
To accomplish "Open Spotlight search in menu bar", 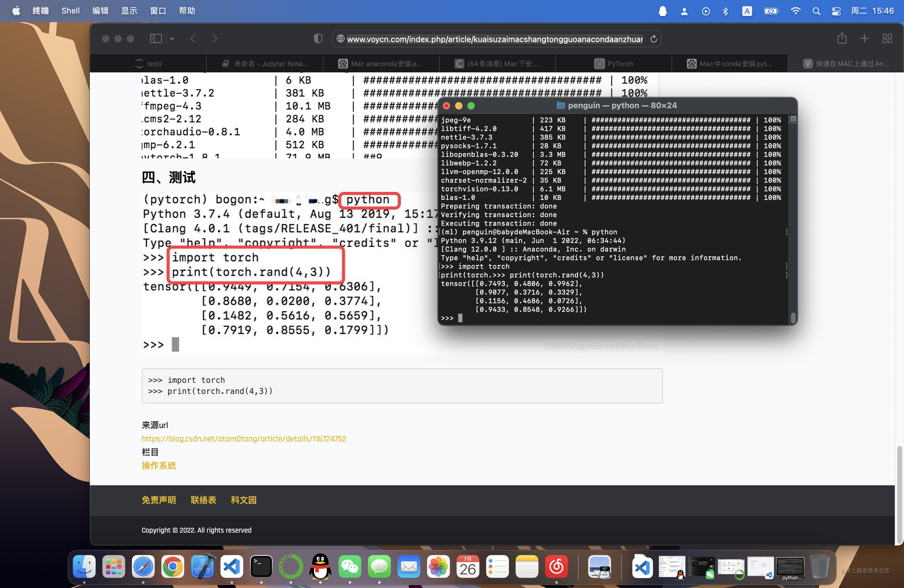I will (x=816, y=11).
